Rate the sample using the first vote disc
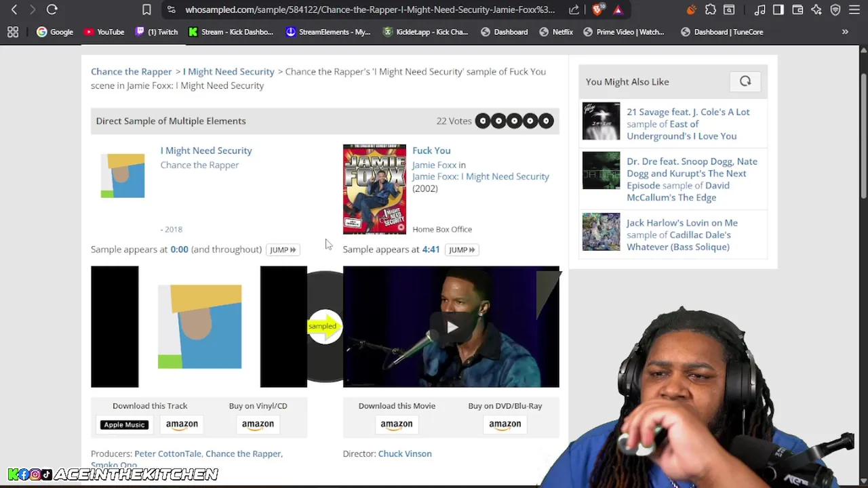Viewport: 868px width, 488px height. pyautogui.click(x=483, y=121)
